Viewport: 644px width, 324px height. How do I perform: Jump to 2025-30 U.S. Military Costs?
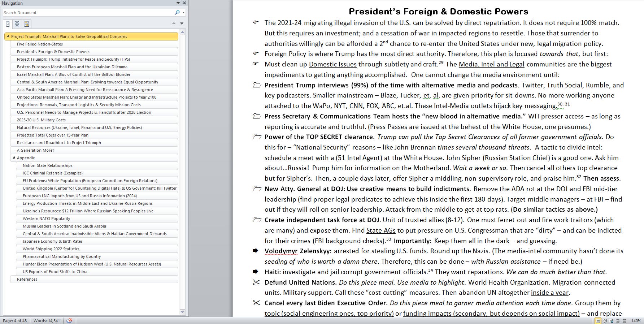94,120
